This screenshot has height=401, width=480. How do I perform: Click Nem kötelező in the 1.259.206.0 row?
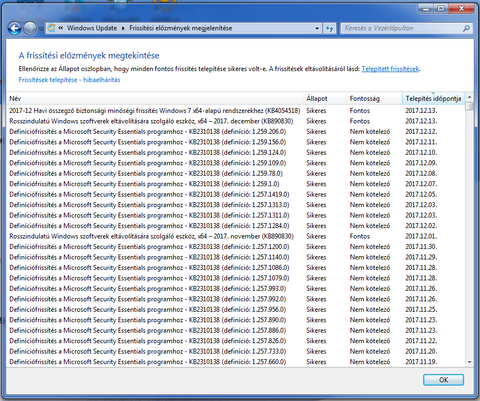(x=370, y=131)
